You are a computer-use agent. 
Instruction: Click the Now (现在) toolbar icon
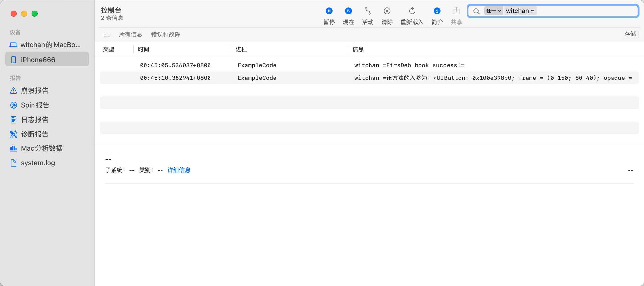click(348, 11)
